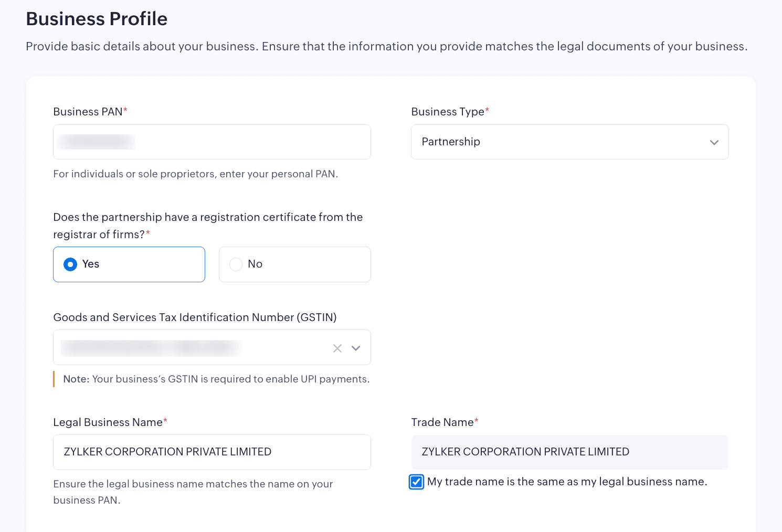Click 'My trade name is the same' label text
The width and height of the screenshot is (782, 532).
(567, 482)
